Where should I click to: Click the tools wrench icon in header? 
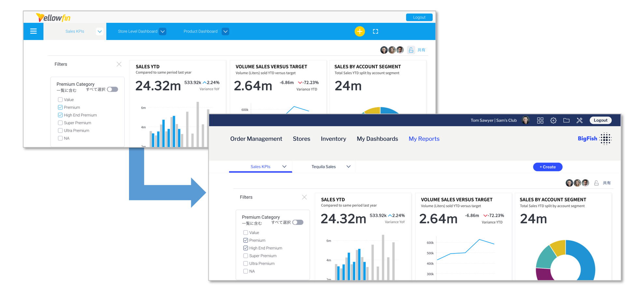[579, 120]
